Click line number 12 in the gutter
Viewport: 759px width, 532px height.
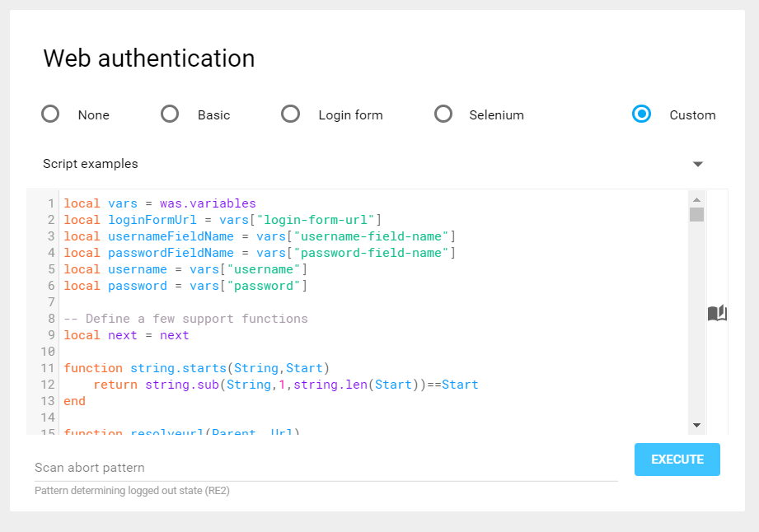48,385
